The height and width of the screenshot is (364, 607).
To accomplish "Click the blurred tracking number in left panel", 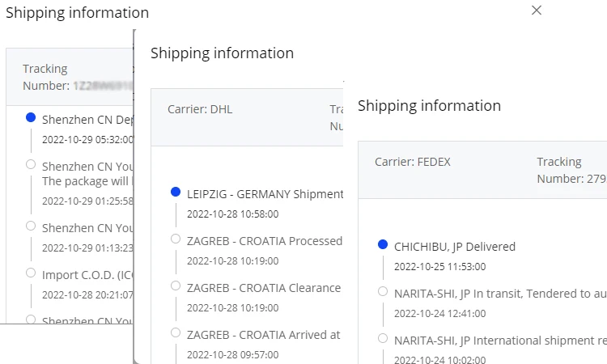I will pyautogui.click(x=101, y=85).
